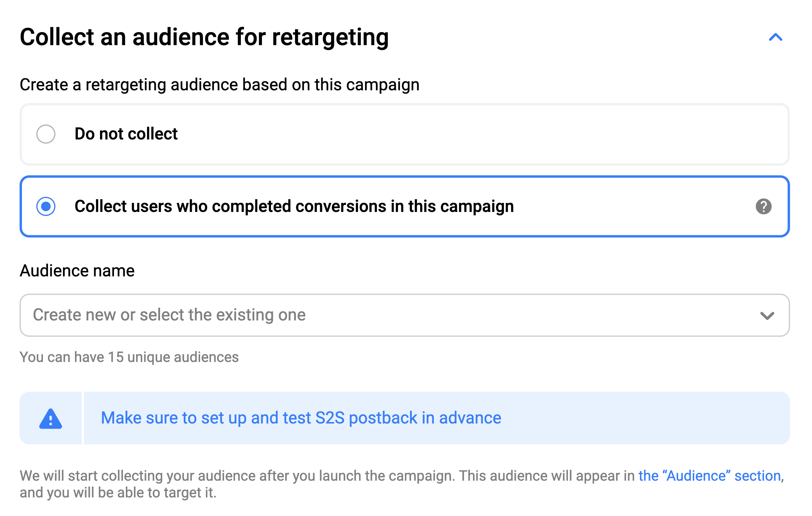Click the blue S2S postback notice banner

(x=644, y=418)
